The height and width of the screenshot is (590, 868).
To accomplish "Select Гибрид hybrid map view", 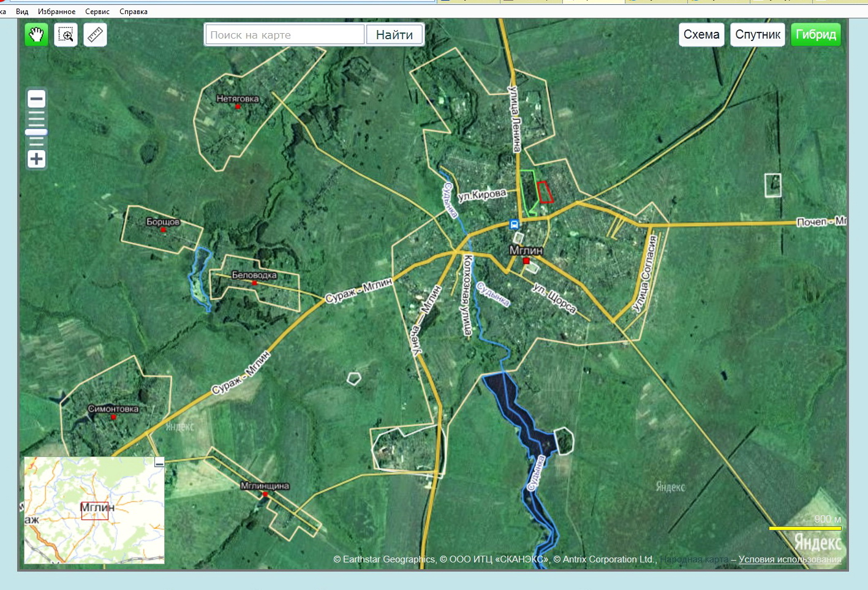I will [x=816, y=34].
